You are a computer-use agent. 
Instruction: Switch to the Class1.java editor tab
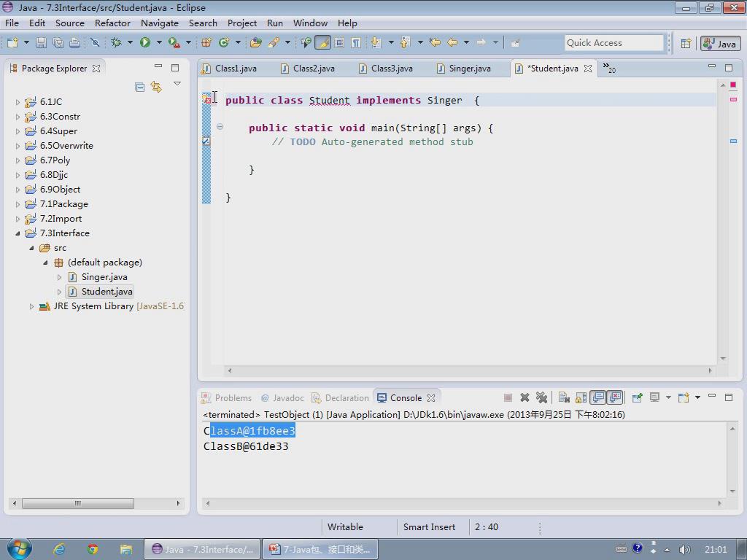click(x=230, y=69)
